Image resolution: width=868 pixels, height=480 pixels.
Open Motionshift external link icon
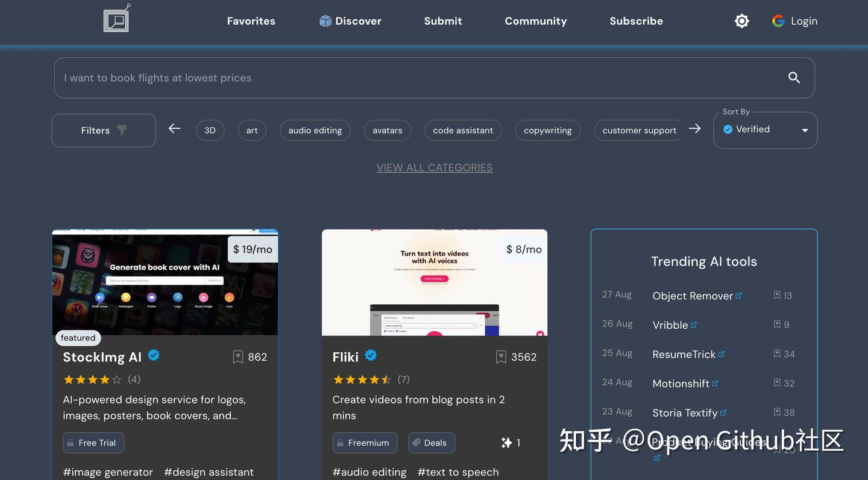pyautogui.click(x=715, y=383)
